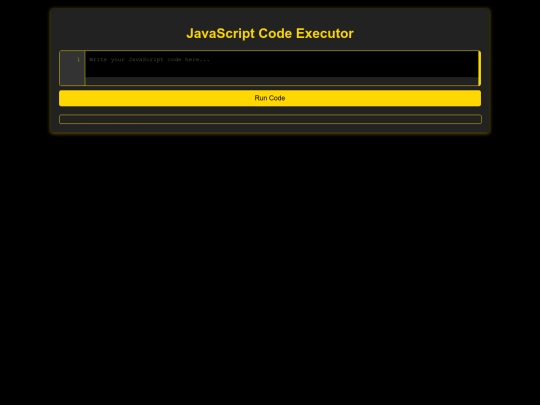Screen dimensions: 540x405
Task: Click the code editor's vertical scrollbar
Action: click(x=479, y=68)
